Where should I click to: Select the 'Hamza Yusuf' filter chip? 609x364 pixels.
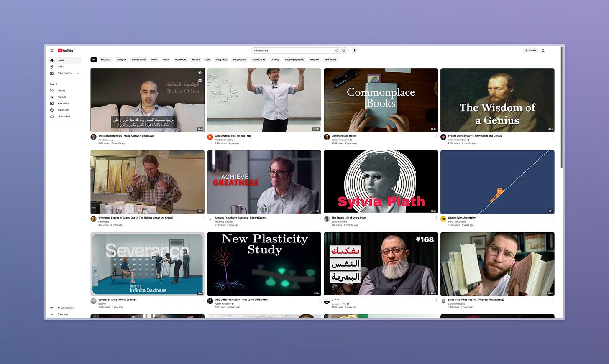point(139,59)
